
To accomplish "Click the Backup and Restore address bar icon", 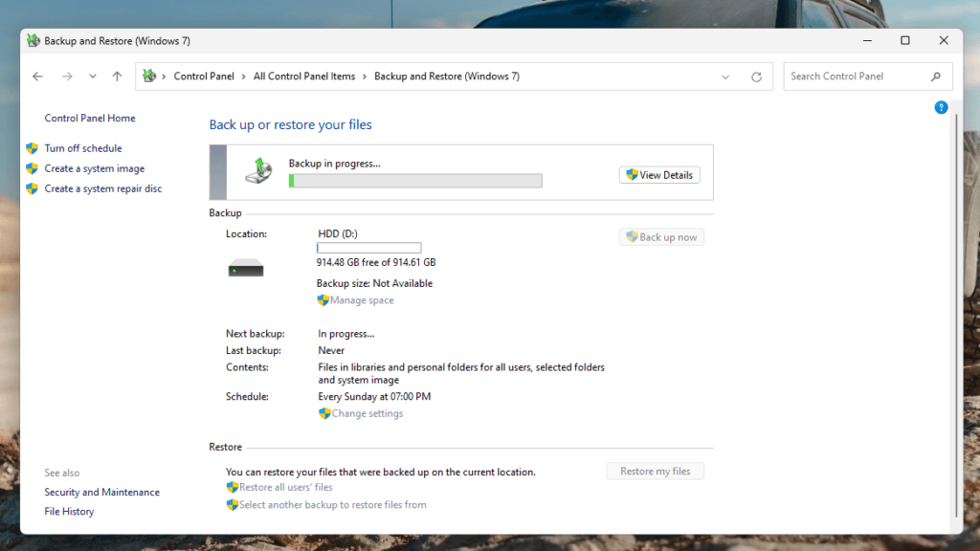I will 148,76.
